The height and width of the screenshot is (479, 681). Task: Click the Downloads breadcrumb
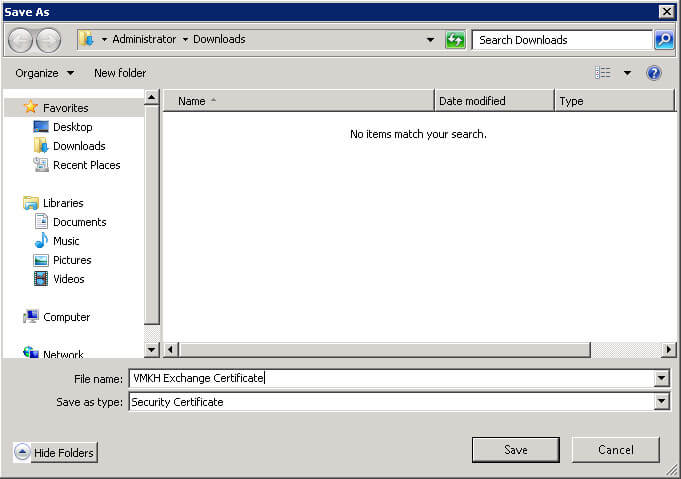coord(219,40)
